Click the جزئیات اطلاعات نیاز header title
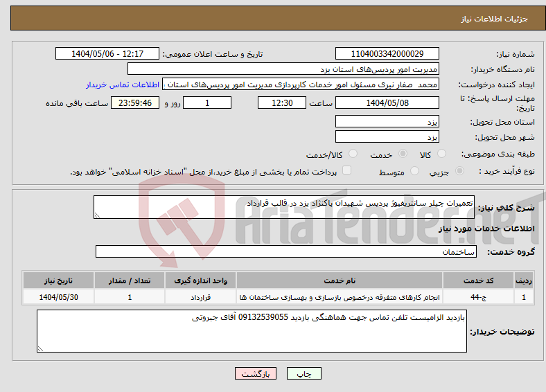This screenshot has width=546, height=392. 494,19
